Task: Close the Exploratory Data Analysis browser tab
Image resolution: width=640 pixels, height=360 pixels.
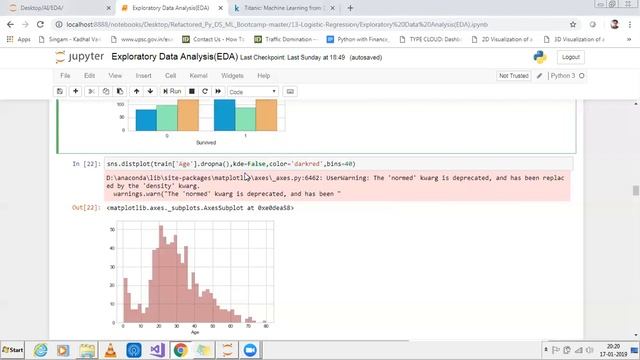Action: pyautogui.click(x=220, y=8)
